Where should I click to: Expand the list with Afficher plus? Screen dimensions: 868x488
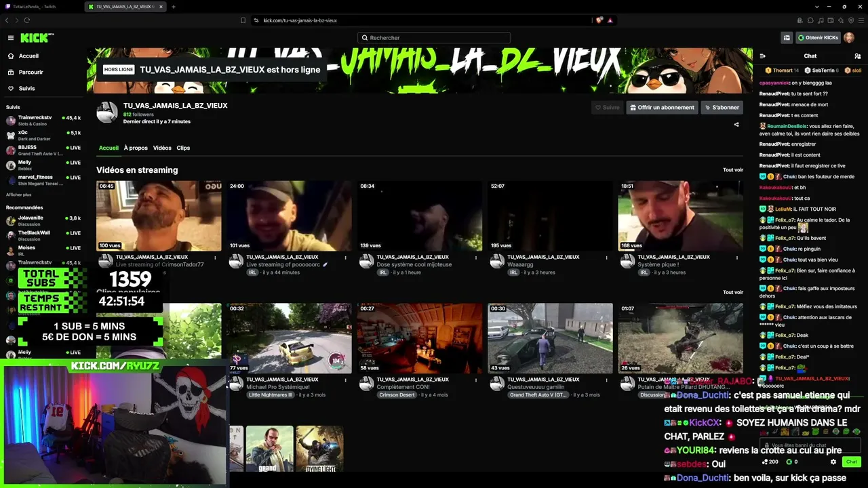pyautogui.click(x=18, y=195)
